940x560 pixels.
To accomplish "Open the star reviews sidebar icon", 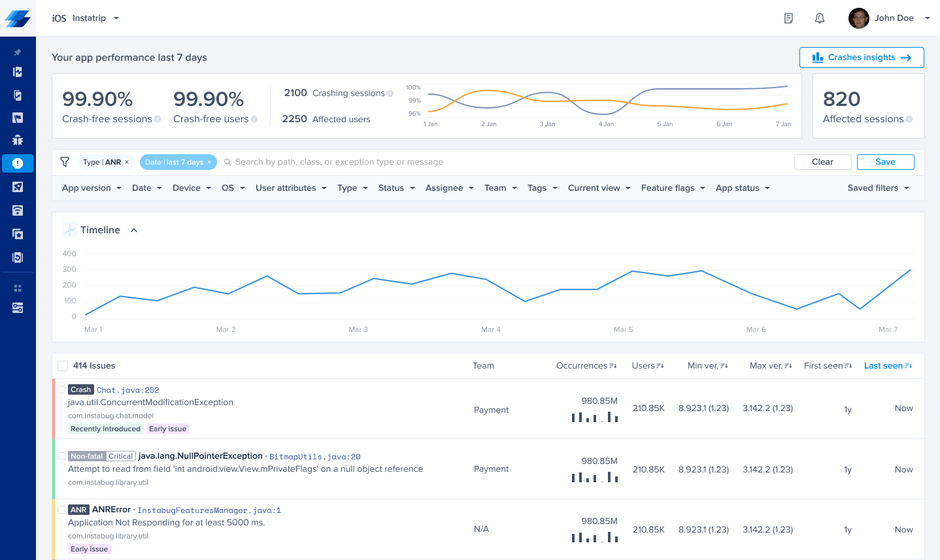I will pyautogui.click(x=18, y=234).
